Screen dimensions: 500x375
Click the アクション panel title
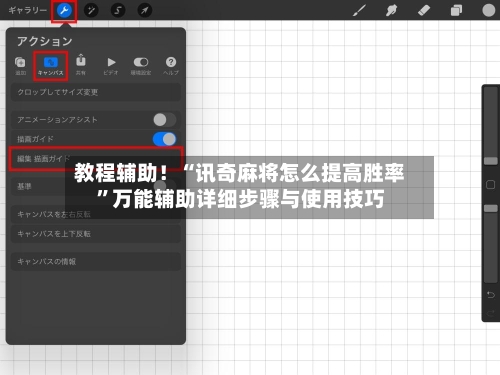[x=45, y=41]
